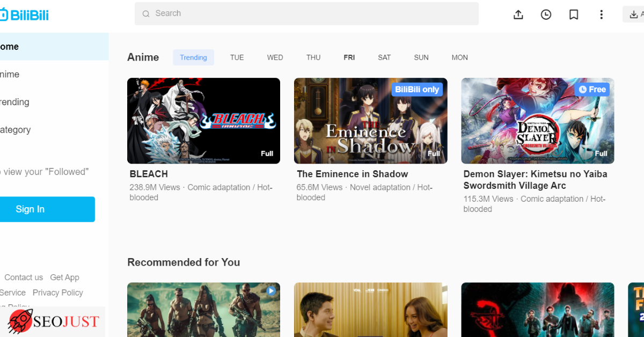Click 65.6M Views text under Eminence
The height and width of the screenshot is (337, 644).
point(319,187)
